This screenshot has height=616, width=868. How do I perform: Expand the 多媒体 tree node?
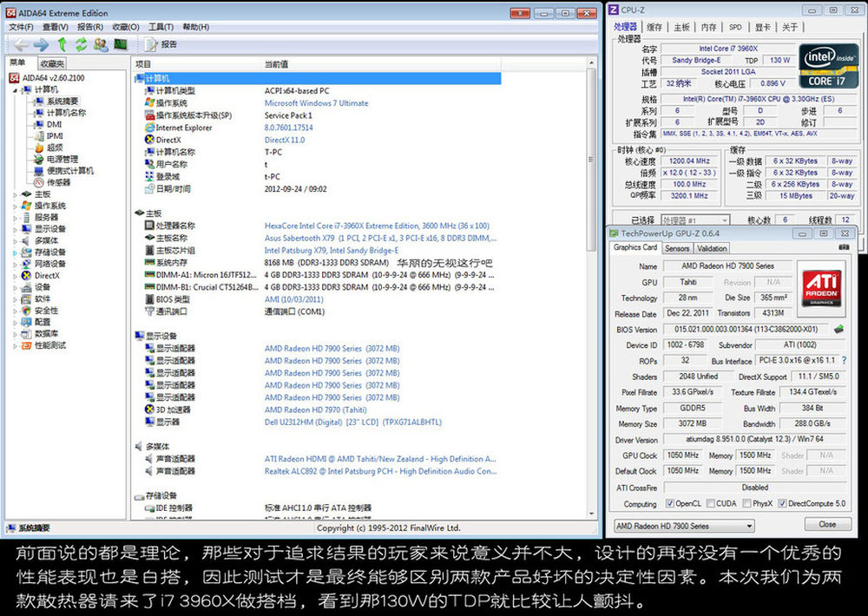pos(15,241)
